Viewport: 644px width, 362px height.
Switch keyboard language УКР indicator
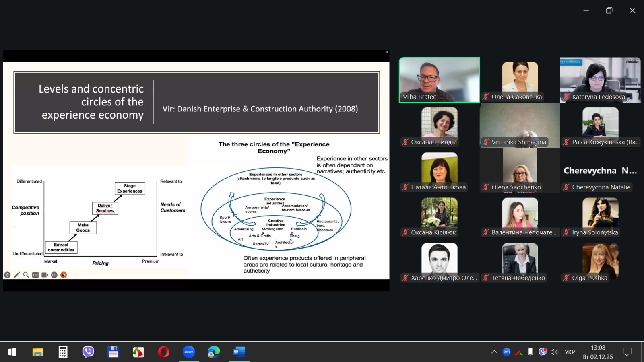[570, 352]
